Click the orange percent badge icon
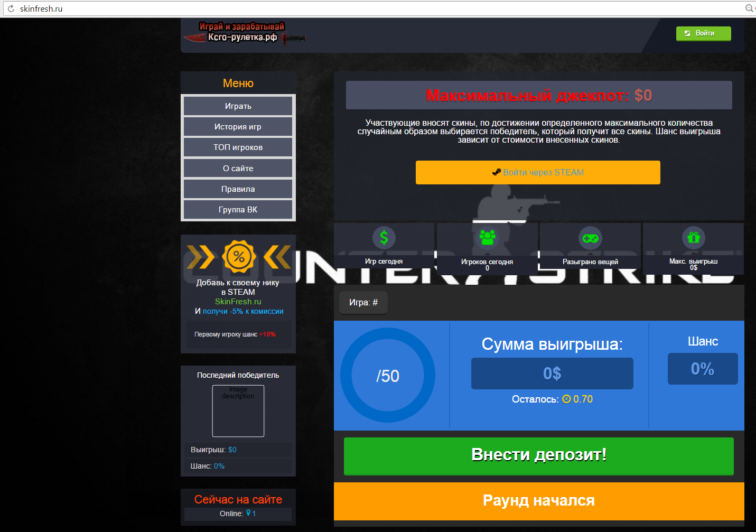Viewport: 756px width, 532px height. click(x=239, y=257)
